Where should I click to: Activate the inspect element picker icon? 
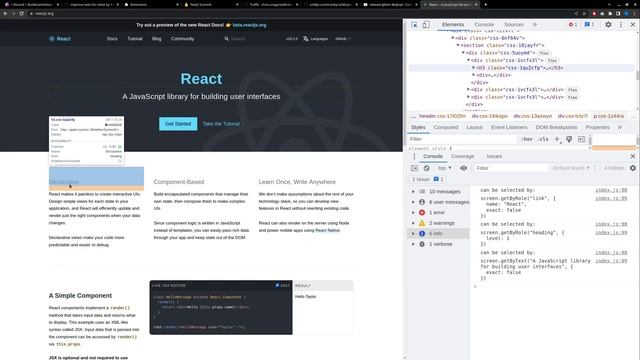coord(414,25)
